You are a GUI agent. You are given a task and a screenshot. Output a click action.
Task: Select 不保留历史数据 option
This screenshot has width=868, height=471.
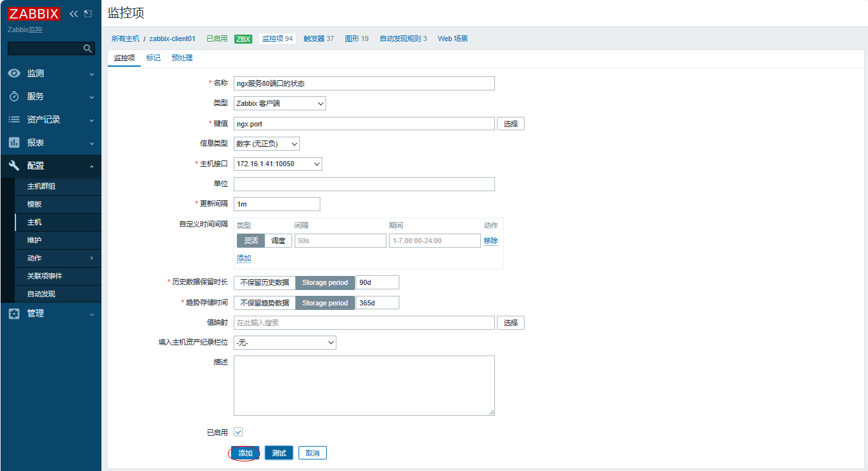tap(265, 282)
